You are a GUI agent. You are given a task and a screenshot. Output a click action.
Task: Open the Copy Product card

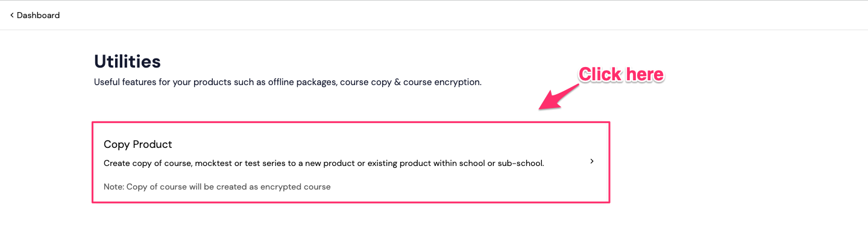(351, 162)
